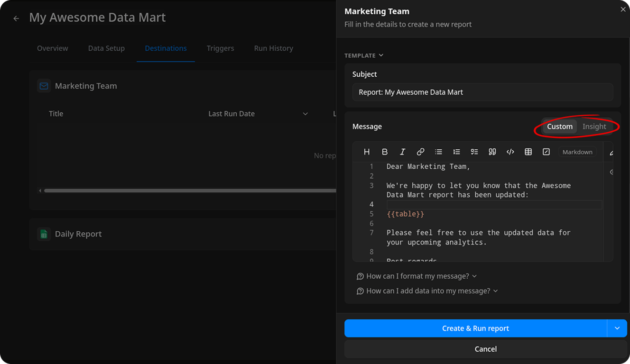Viewport: 630px width, 364px height.
Task: Apply italic formatting in message editor
Action: [x=402, y=152]
